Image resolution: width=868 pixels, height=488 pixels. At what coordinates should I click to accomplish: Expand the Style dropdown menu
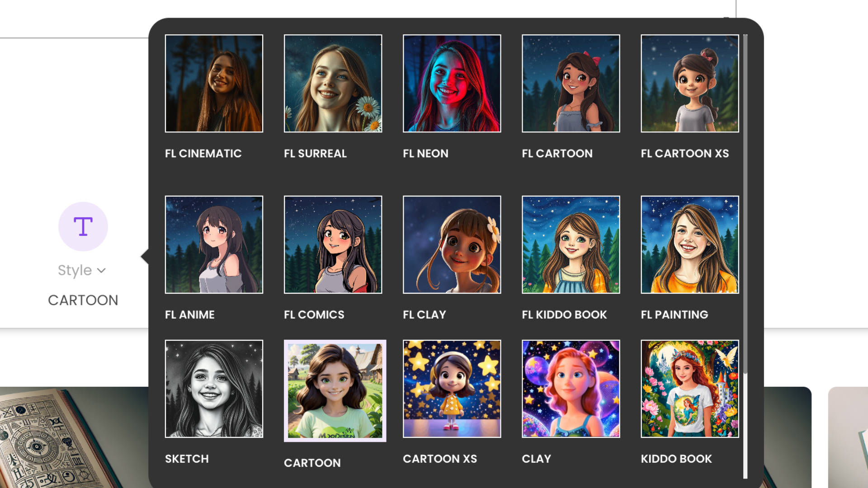click(82, 270)
